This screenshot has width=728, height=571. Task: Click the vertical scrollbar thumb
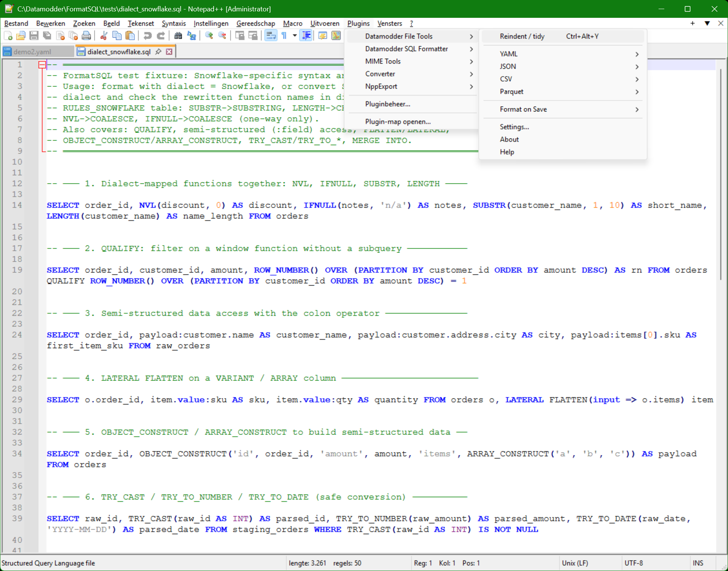click(721, 174)
